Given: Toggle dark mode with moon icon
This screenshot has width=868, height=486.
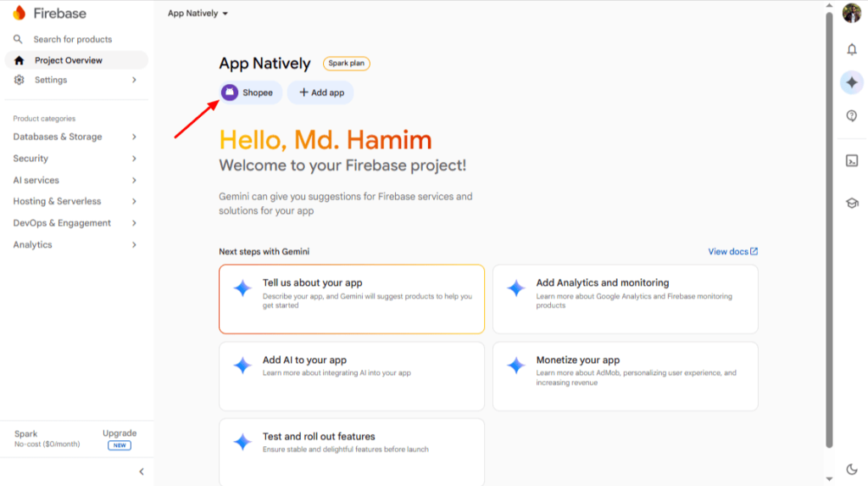Looking at the screenshot, I should 851,469.
